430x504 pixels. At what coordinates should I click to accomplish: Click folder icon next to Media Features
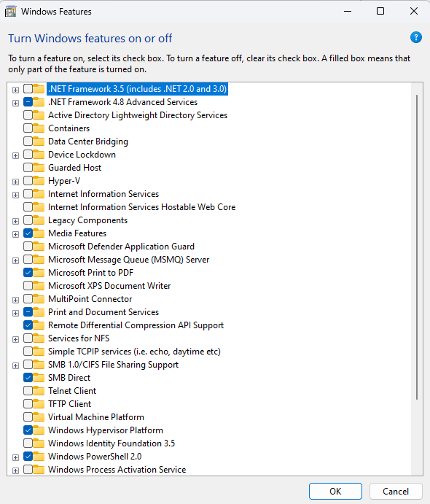click(39, 233)
